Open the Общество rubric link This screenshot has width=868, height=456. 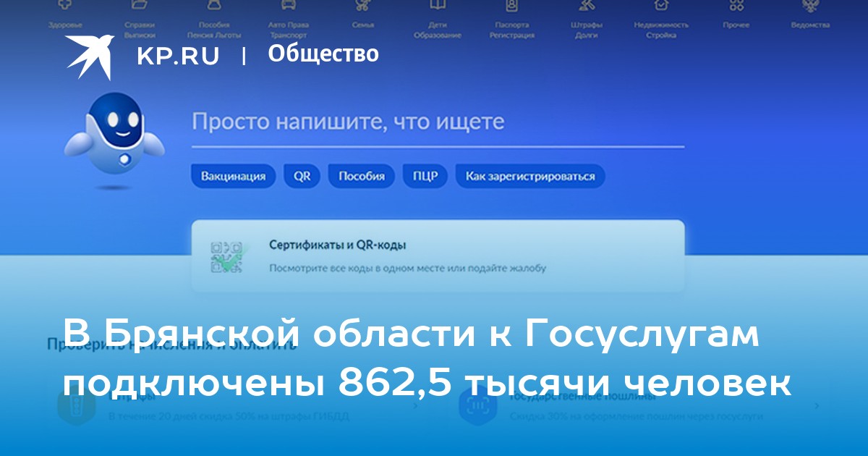pos(323,54)
